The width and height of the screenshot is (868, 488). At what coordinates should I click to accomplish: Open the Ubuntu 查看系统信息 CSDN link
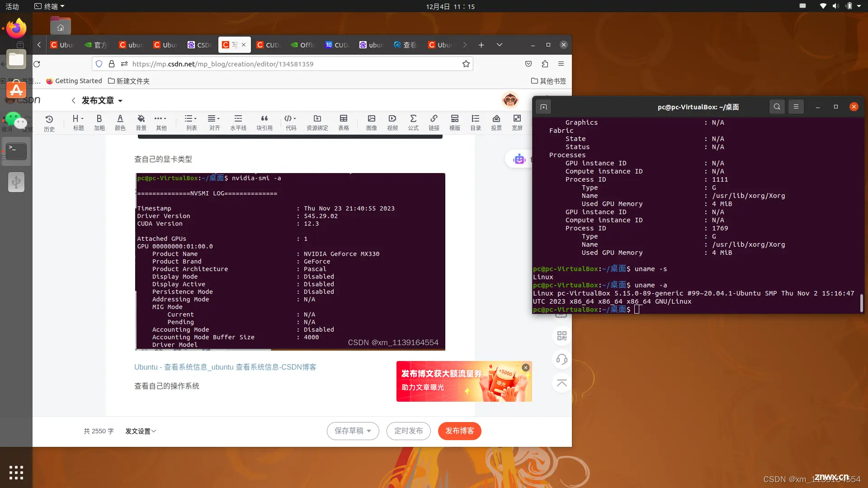tap(225, 367)
